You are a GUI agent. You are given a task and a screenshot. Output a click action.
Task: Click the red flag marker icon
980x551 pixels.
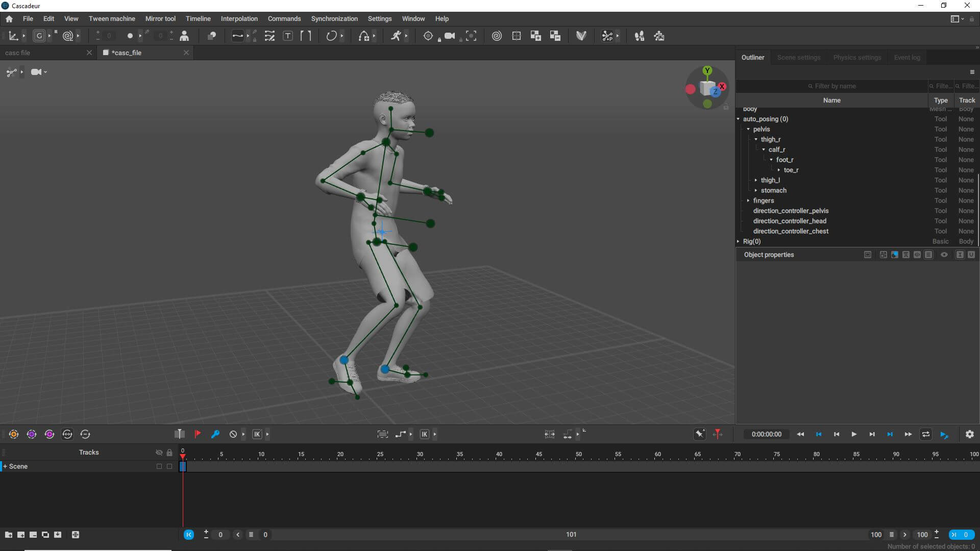198,434
